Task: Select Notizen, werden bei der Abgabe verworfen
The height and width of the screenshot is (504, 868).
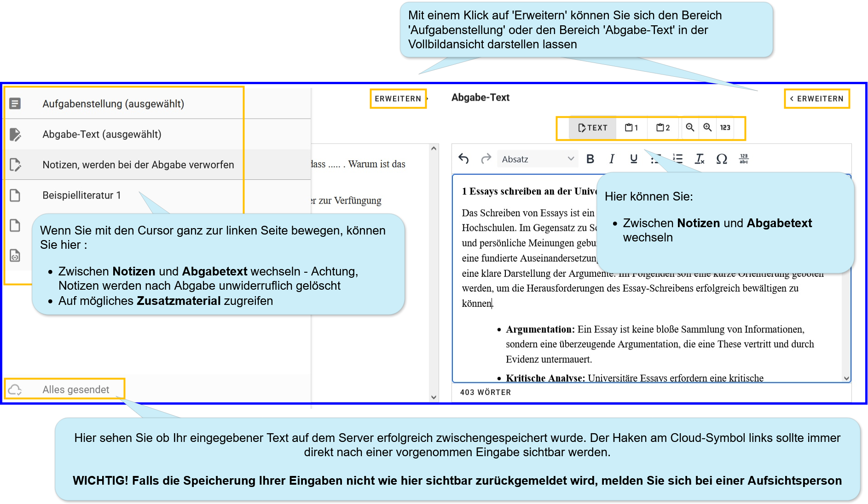Action: coord(158,165)
